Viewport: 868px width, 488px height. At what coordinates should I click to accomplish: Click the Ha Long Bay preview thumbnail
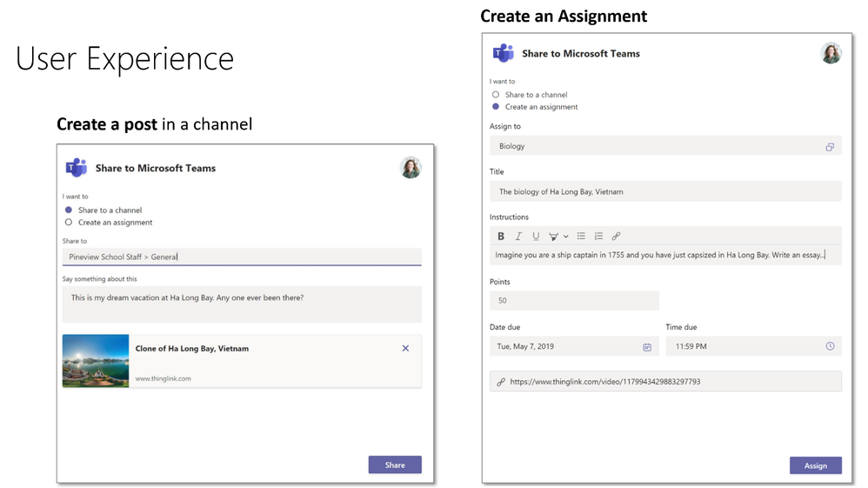point(96,361)
